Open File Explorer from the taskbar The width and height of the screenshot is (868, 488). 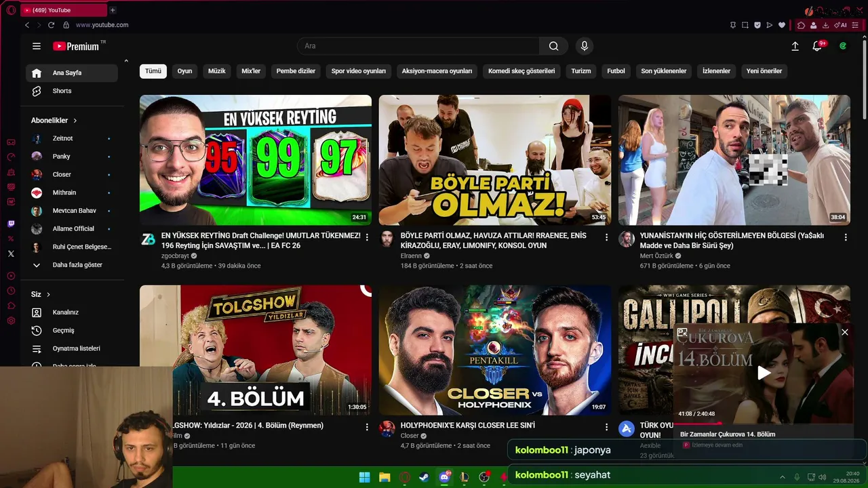384,477
